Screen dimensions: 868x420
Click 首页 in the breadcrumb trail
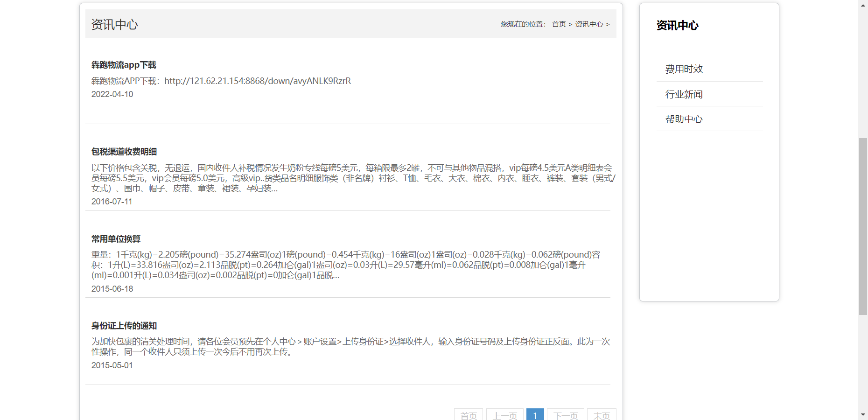coord(559,24)
